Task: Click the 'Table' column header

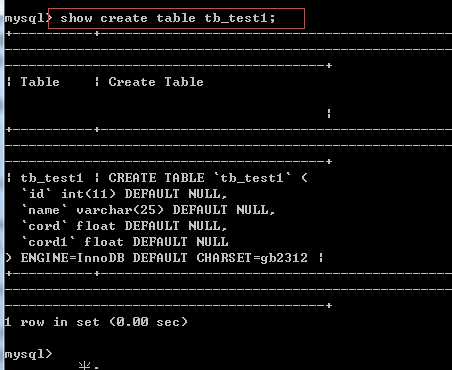Action: [x=40, y=82]
